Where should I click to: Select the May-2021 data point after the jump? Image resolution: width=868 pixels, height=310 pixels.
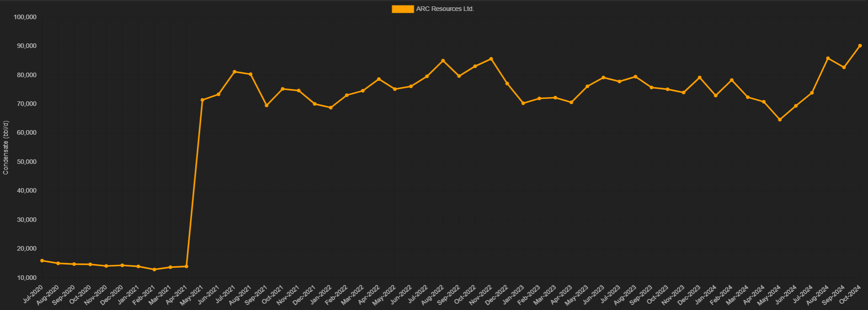(202, 100)
